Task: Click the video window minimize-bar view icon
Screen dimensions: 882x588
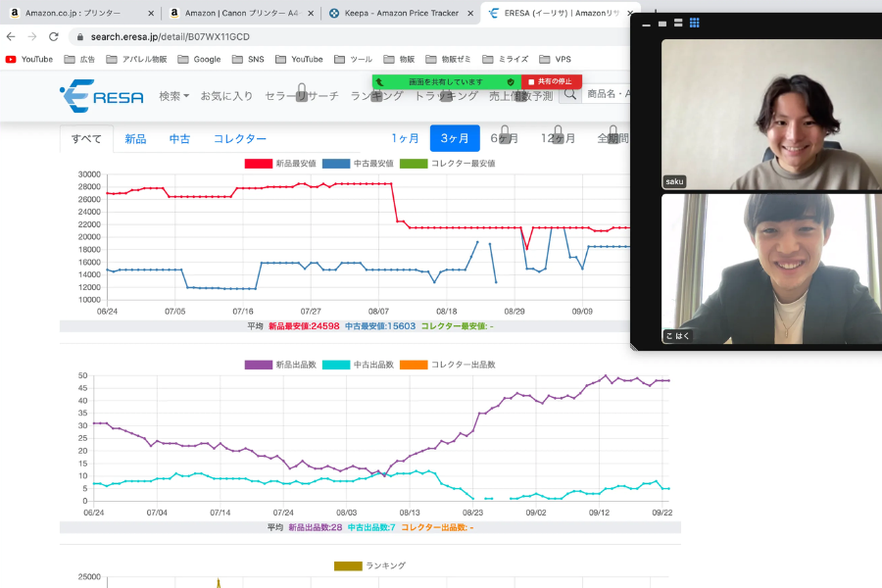Action: 647,24
